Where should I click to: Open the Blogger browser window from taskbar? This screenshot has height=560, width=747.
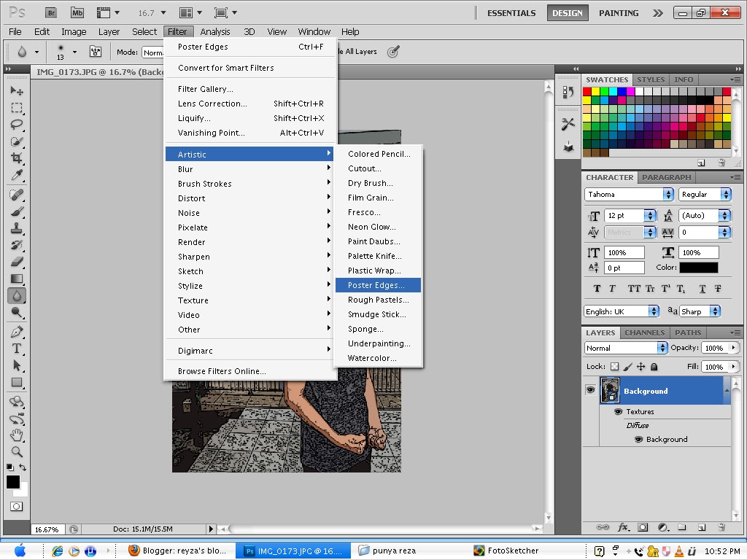click(179, 551)
